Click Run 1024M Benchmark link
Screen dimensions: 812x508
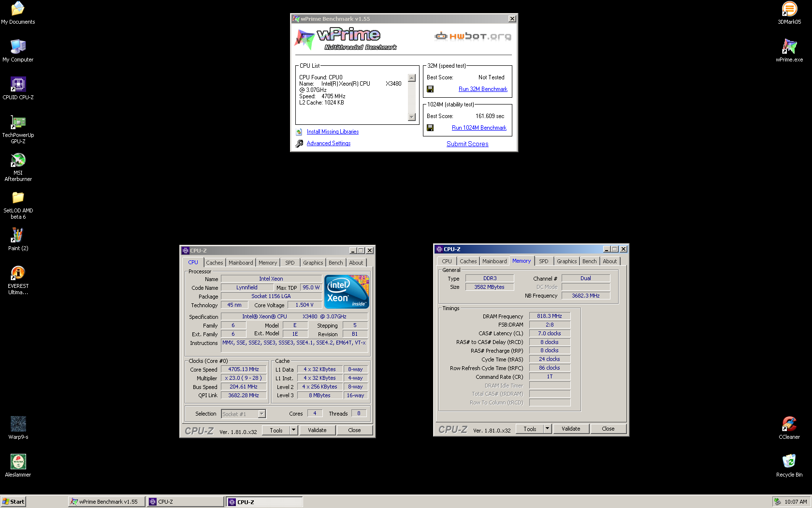(x=479, y=128)
